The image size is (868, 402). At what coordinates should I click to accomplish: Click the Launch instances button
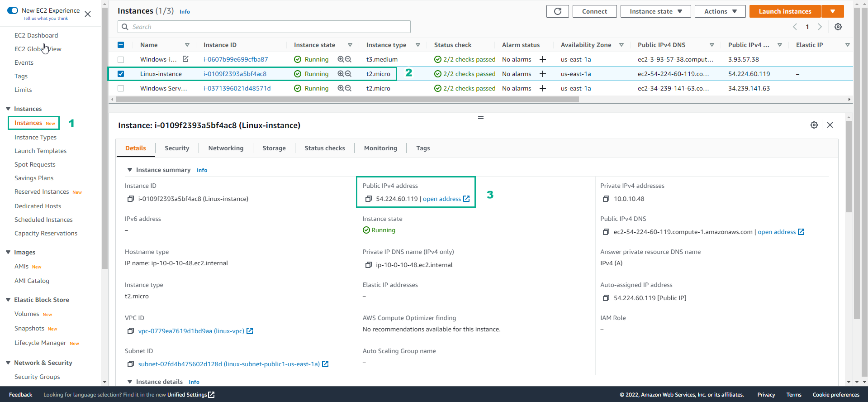coord(785,11)
